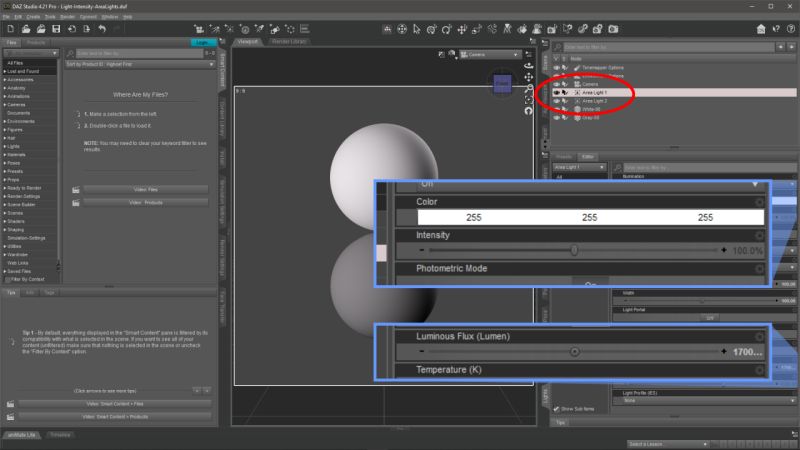The width and height of the screenshot is (800, 450).
Task: Click Video: Smart Content - Products button
Action: (x=115, y=417)
